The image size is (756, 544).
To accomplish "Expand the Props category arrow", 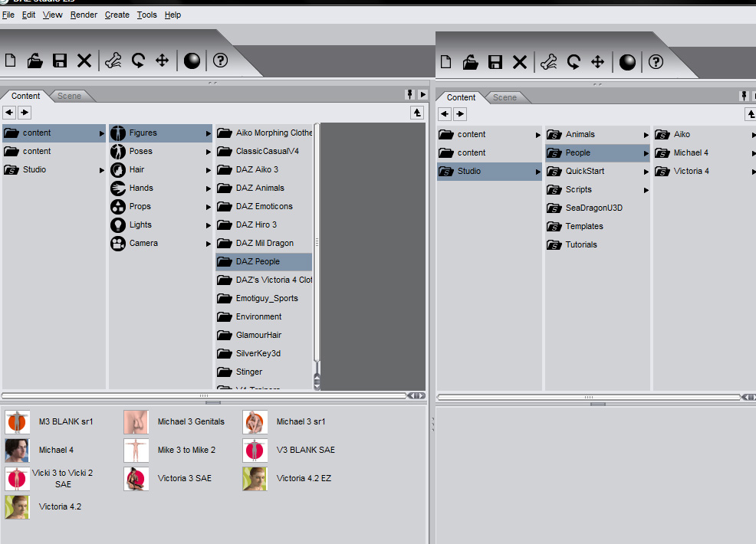I will pyautogui.click(x=209, y=207).
